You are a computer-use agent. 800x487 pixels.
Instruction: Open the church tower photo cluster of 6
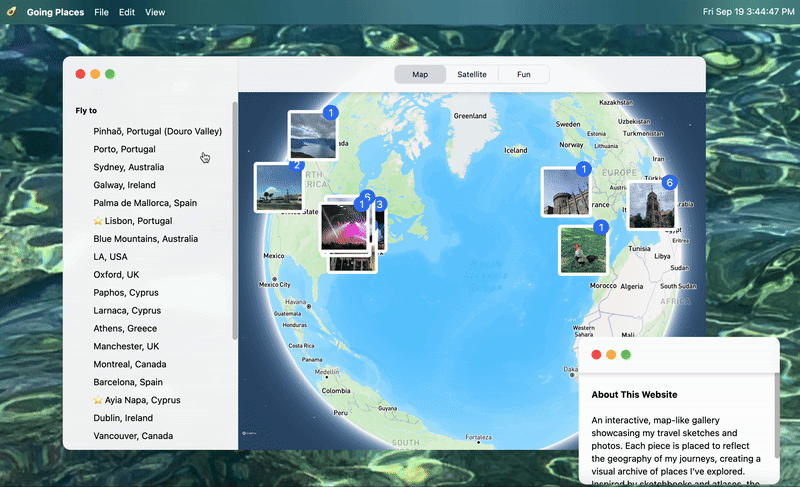(x=651, y=205)
